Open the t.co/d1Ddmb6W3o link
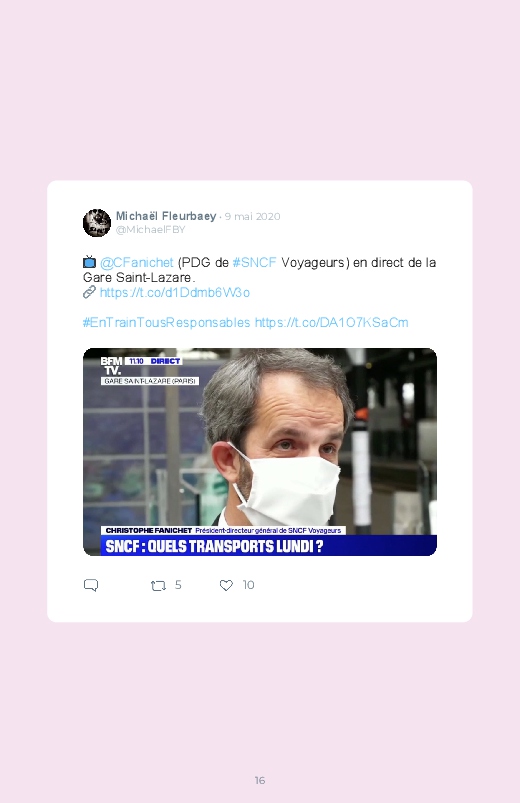This screenshot has width=520, height=803. click(x=175, y=292)
